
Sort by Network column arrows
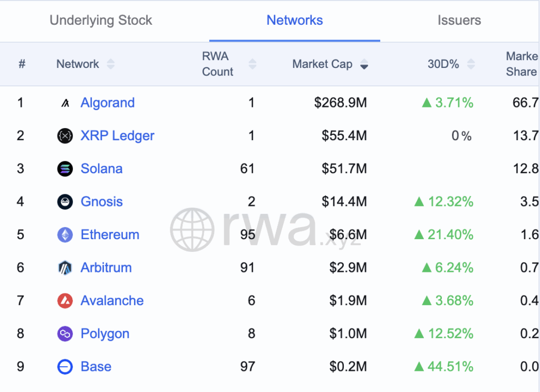(x=110, y=64)
